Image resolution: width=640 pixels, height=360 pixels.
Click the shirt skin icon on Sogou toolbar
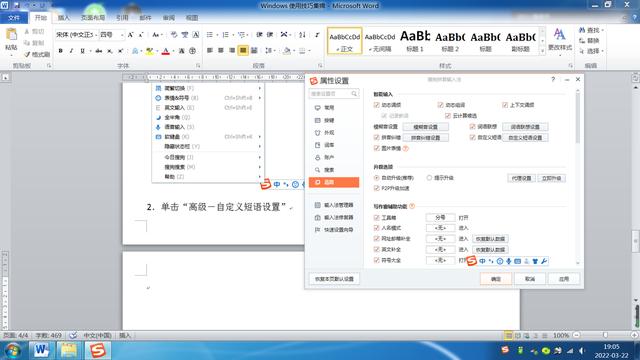click(535, 261)
